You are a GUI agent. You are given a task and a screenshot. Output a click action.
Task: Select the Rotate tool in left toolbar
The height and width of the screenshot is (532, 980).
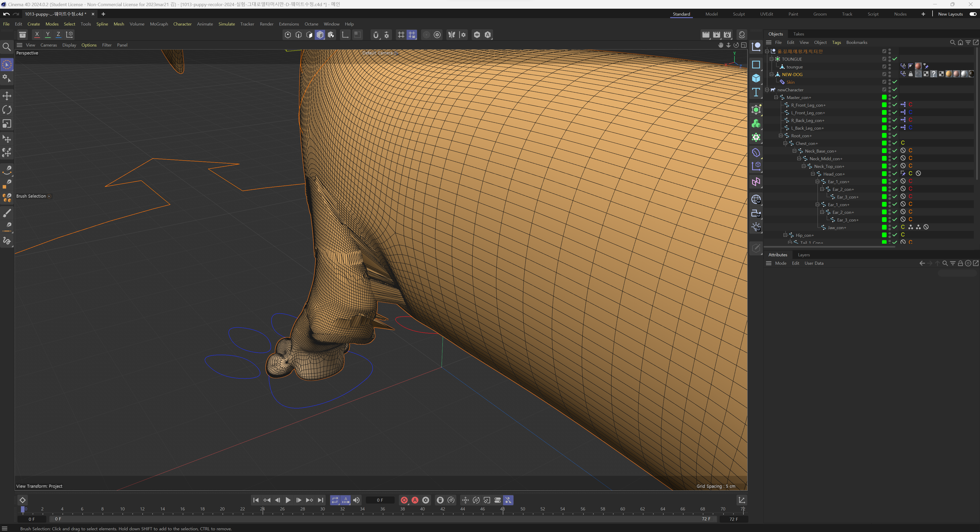[x=7, y=109]
